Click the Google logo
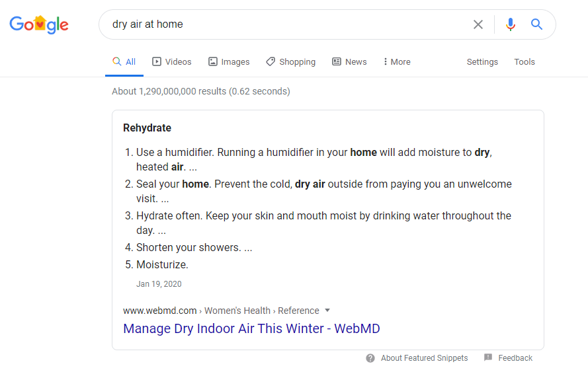This screenshot has width=588, height=376. pyautogui.click(x=38, y=24)
